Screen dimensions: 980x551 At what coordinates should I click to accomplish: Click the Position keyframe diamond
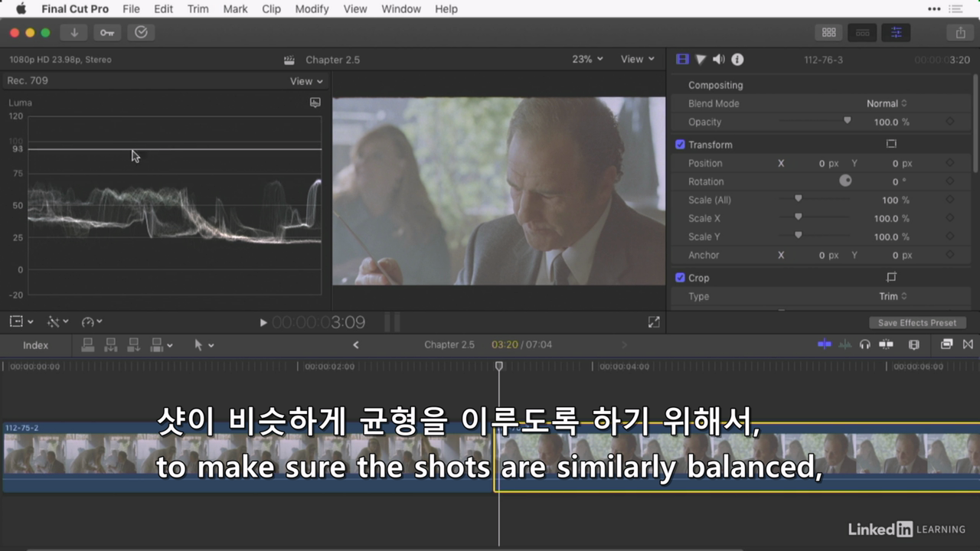(x=949, y=163)
